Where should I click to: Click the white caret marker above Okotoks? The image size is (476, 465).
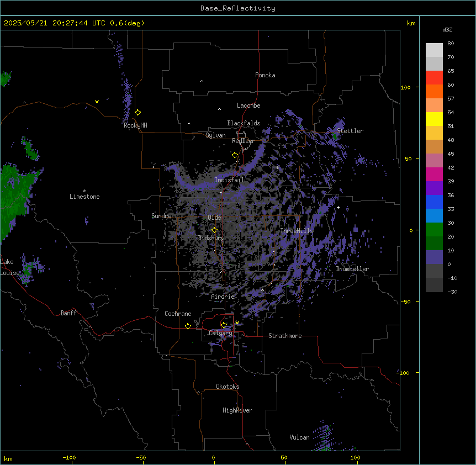(198, 393)
